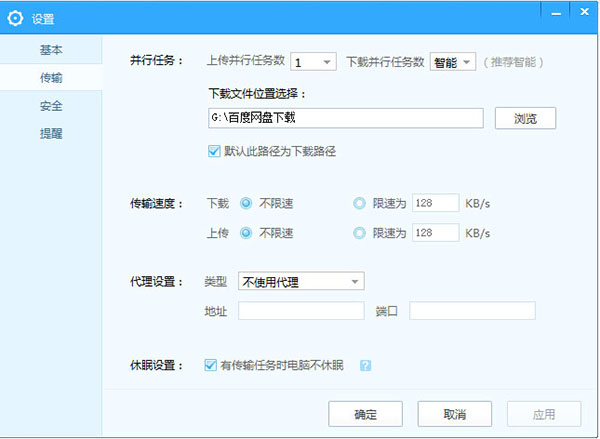Select 不限速 radio for 下载 speed

(x=246, y=204)
